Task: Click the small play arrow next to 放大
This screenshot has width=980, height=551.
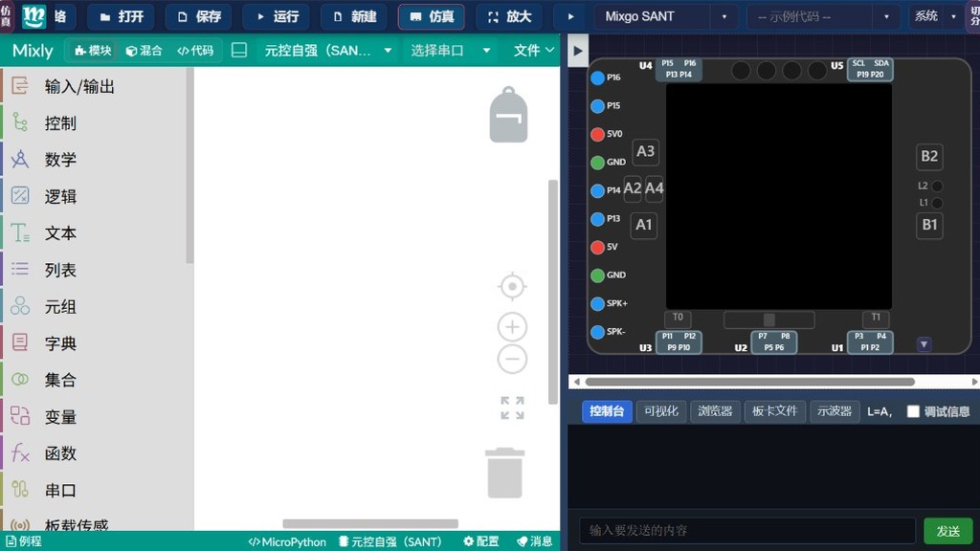Action: click(570, 17)
